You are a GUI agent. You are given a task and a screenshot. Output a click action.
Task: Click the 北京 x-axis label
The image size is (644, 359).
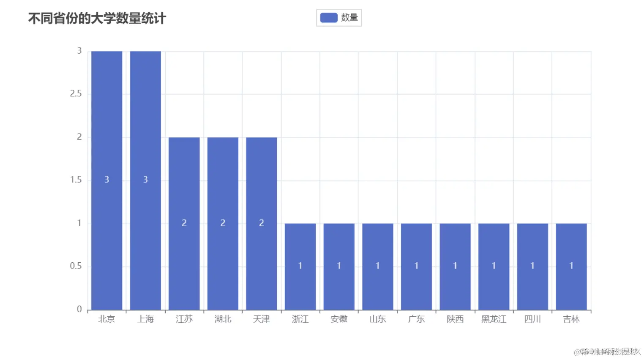[x=106, y=319]
